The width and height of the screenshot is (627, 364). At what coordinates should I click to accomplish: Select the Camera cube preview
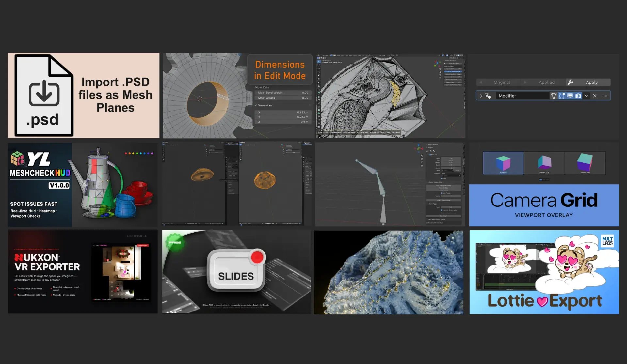pyautogui.click(x=503, y=163)
